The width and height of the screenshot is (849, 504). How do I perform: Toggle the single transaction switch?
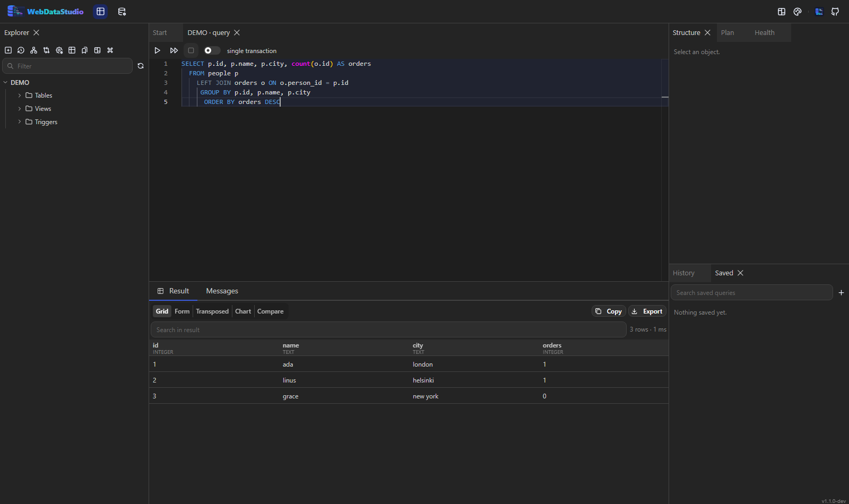(212, 50)
